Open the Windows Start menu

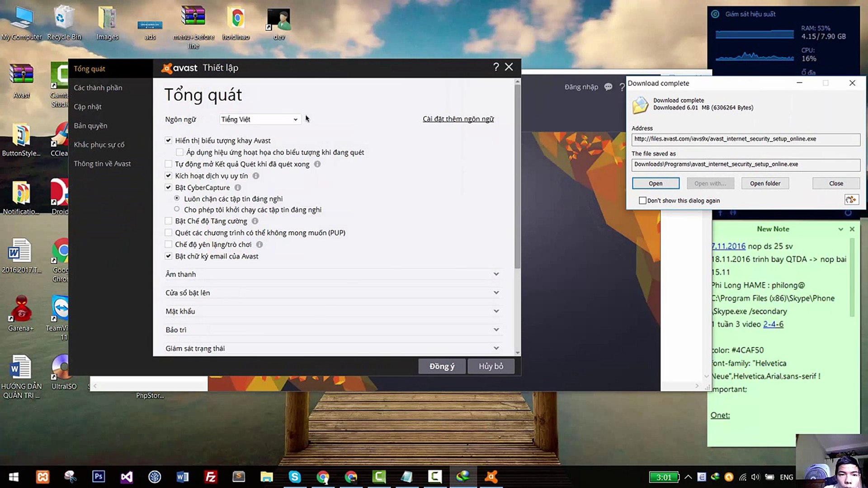(14, 477)
